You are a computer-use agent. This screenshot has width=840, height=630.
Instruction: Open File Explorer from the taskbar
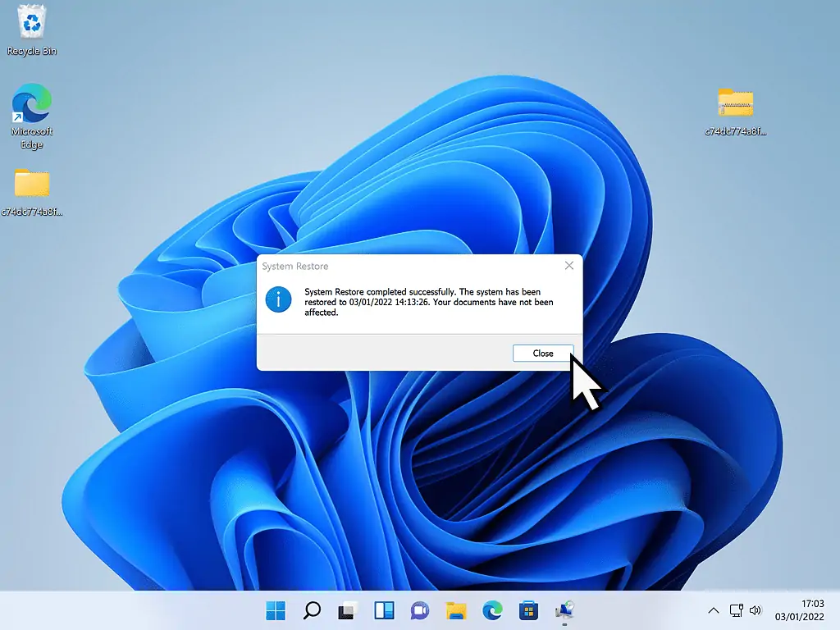455,610
